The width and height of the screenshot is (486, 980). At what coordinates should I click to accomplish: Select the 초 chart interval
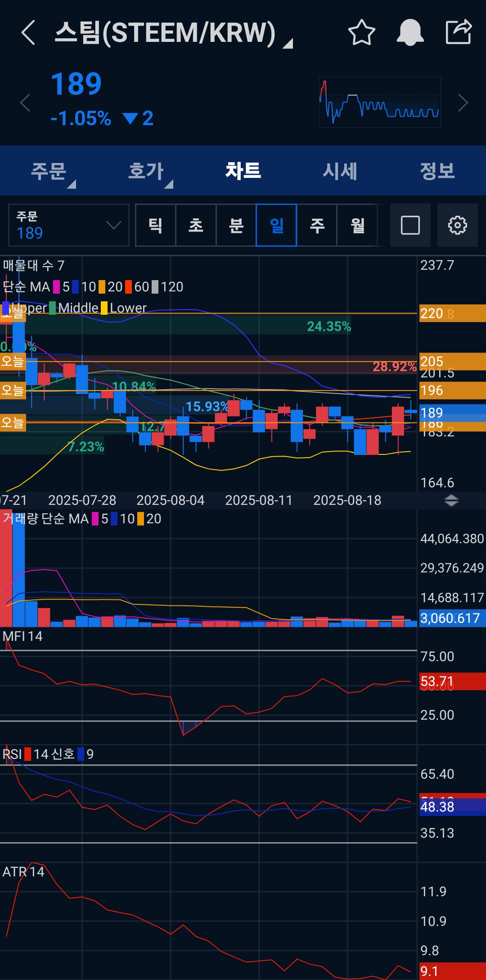point(196,225)
